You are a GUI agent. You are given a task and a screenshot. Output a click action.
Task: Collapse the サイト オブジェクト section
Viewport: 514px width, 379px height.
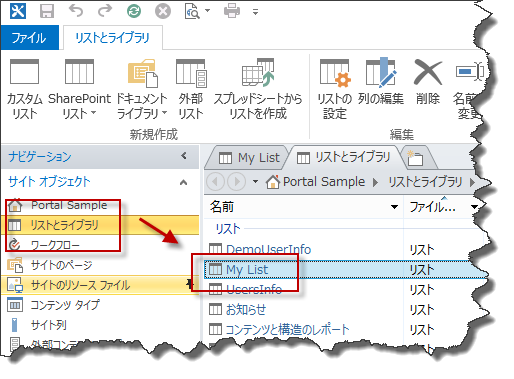click(x=183, y=182)
